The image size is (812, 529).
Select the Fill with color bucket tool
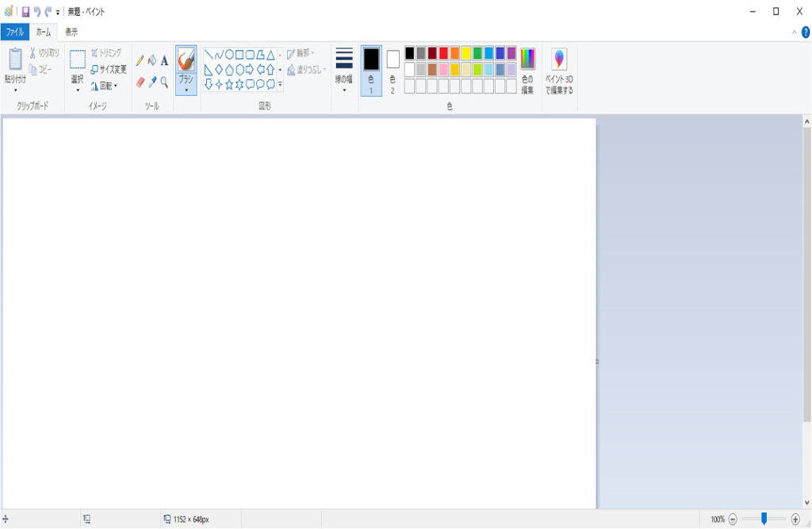point(152,60)
